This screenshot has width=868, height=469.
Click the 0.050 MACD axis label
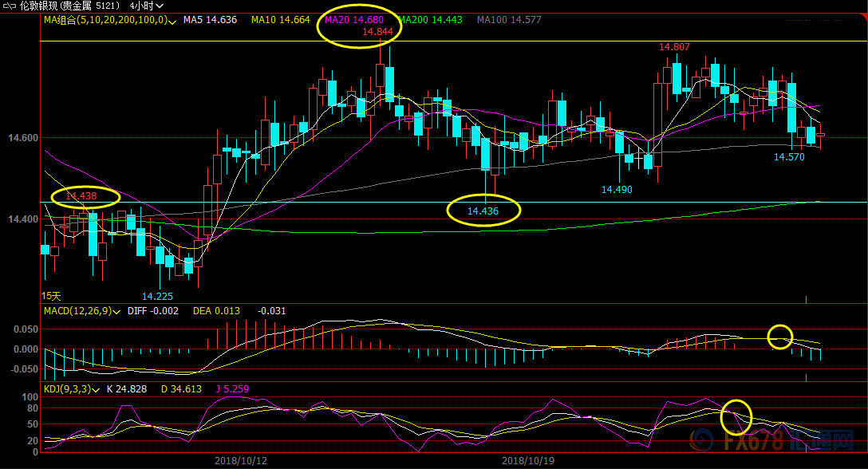(26, 329)
